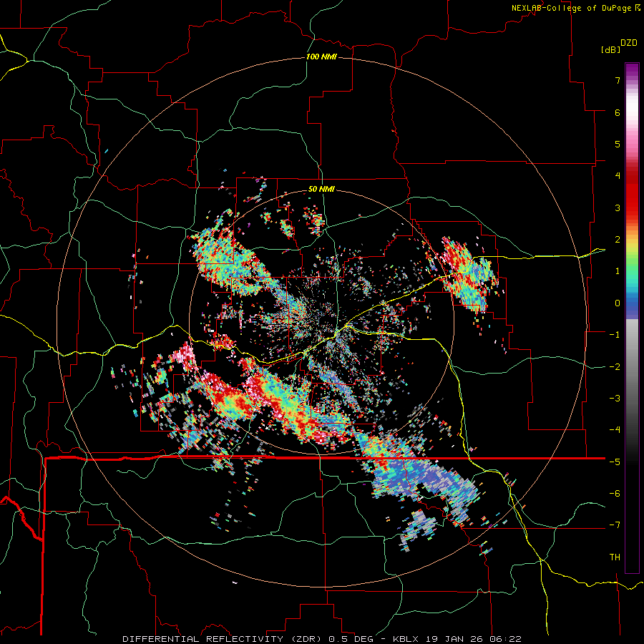The width and height of the screenshot is (644, 644).
Task: Click the purple top of the ZDR color bar
Action: click(632, 70)
